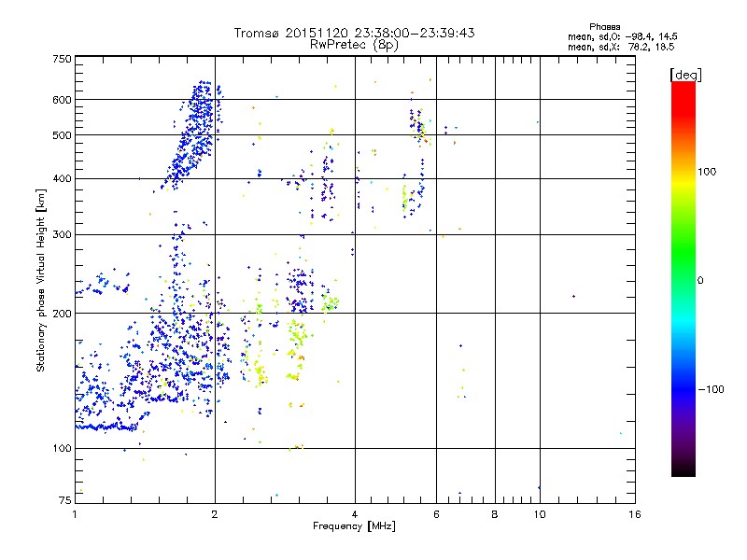Click the green point cluster near 200 km, 3.6 MHz
747x560 pixels.
331,304
